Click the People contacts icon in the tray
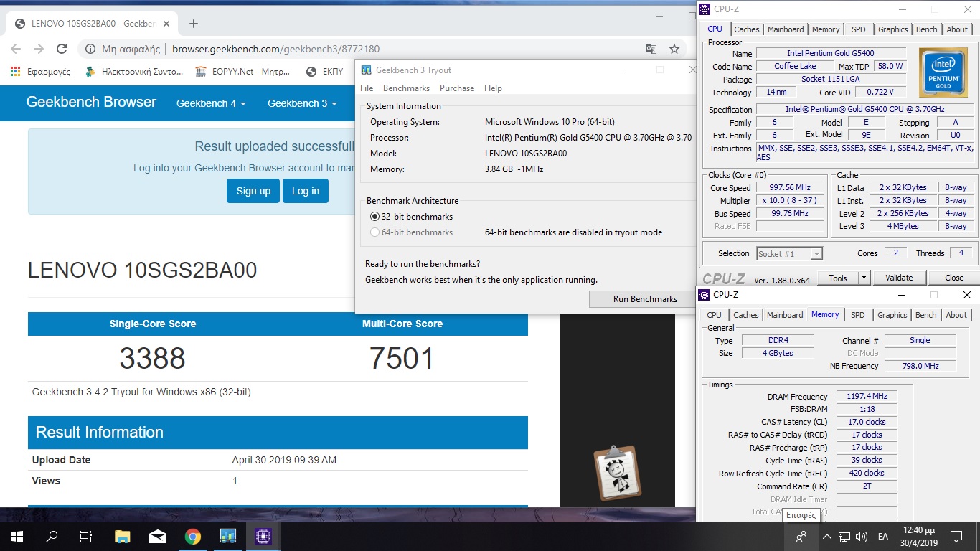 [801, 536]
